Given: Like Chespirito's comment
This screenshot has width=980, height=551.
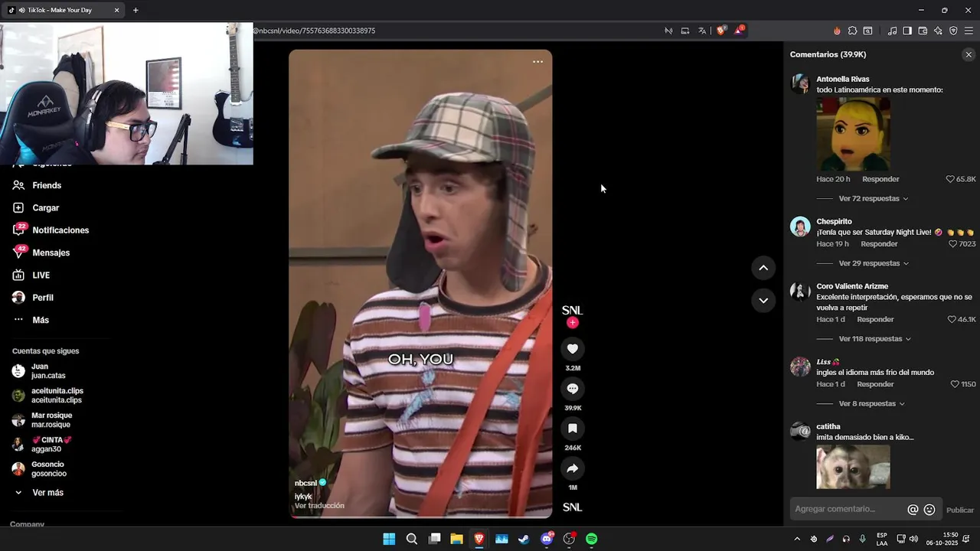Looking at the screenshot, I should pos(953,244).
